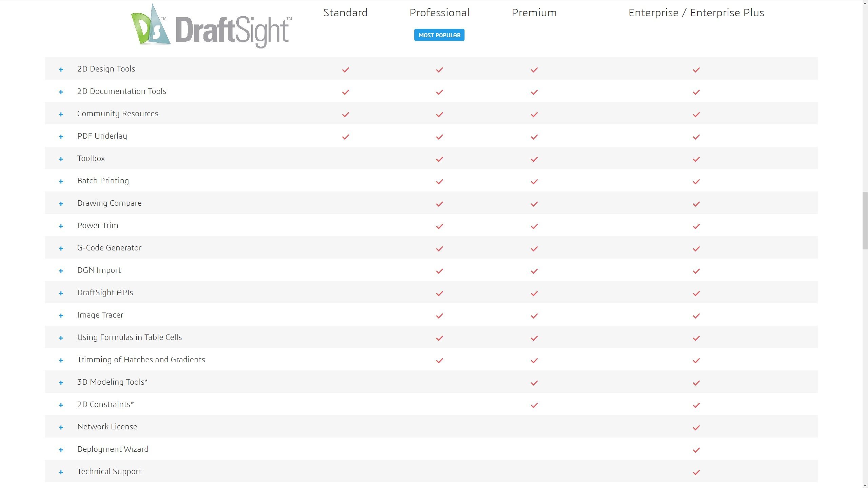This screenshot has height=488, width=868.
Task: Click the DraftSight APIs label
Action: click(105, 293)
